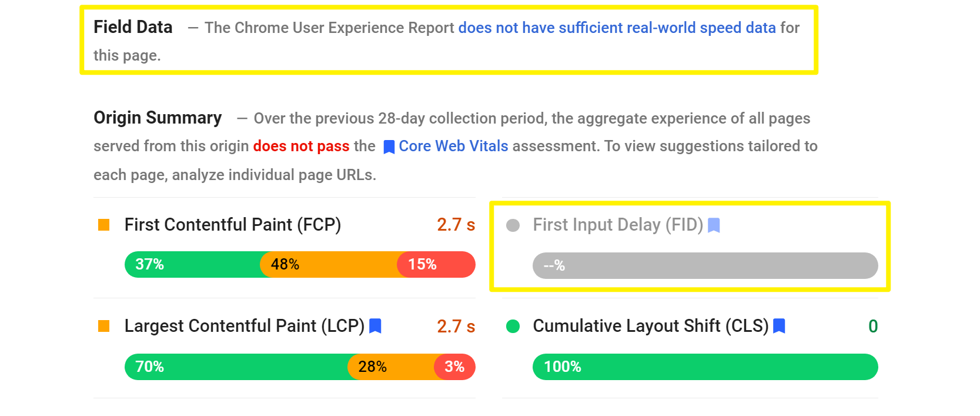The width and height of the screenshot is (980, 416).
Task: Select the orange square indicator for FCP
Action: 105,224
